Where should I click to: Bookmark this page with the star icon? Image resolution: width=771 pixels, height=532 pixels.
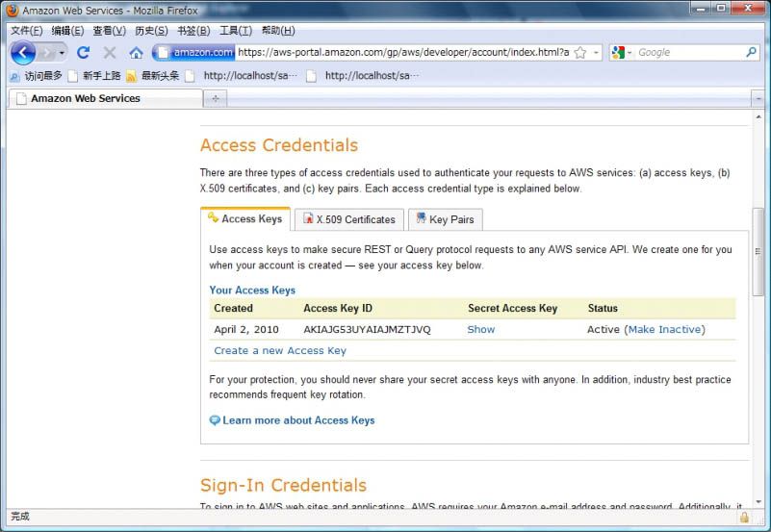[x=580, y=53]
